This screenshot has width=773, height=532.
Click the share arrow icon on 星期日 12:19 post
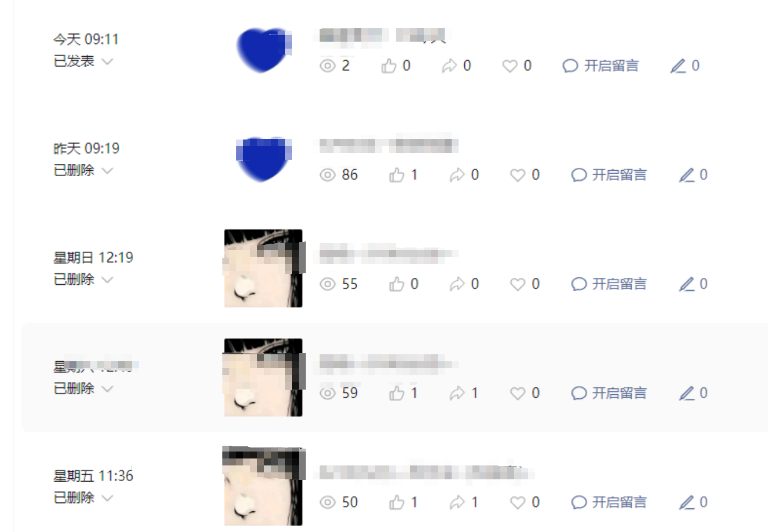[457, 284]
